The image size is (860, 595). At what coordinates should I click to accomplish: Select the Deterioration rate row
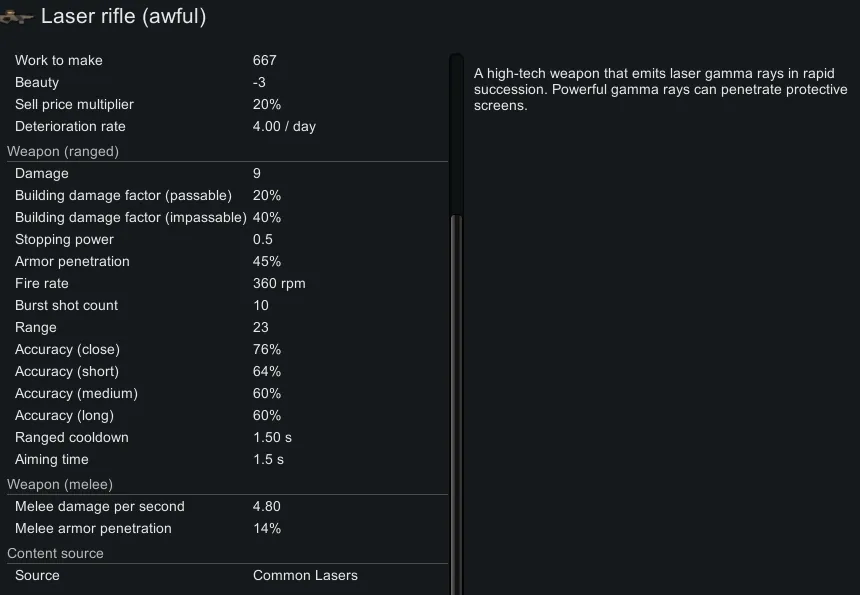225,127
